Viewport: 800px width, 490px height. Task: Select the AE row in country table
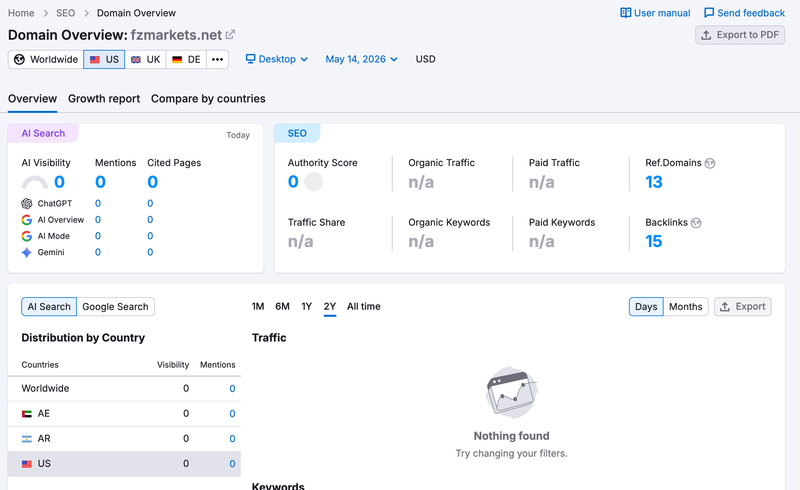124,414
